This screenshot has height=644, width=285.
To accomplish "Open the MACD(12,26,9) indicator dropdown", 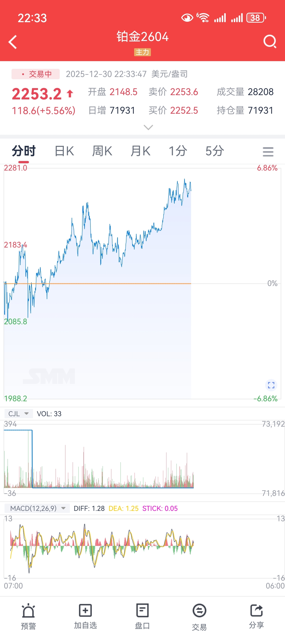I will 38,508.
